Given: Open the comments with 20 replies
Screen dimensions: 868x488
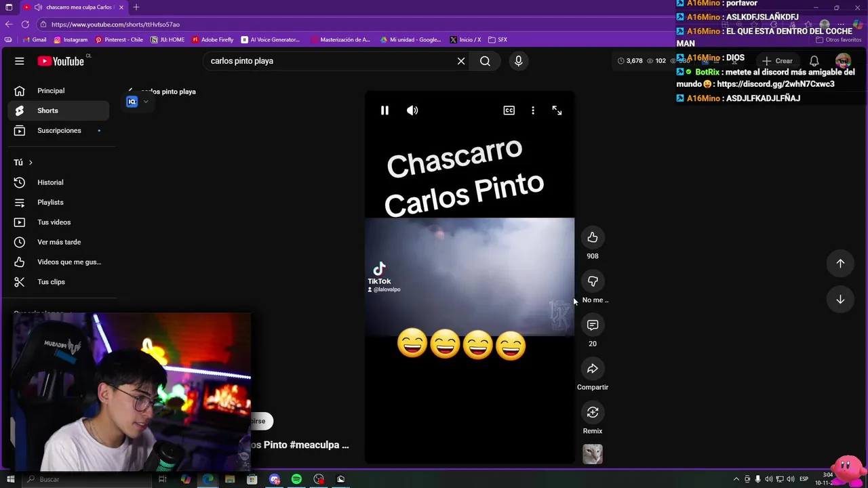Looking at the screenshot, I should [x=593, y=325].
